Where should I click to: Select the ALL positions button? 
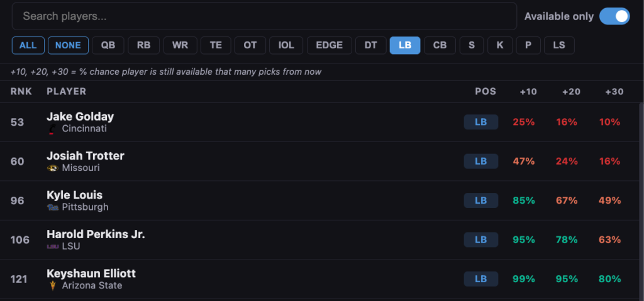coord(28,45)
